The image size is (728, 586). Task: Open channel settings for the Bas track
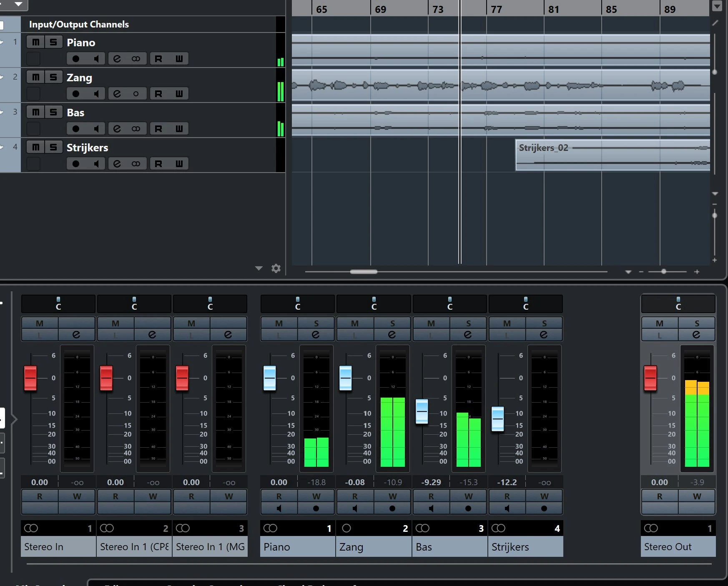tap(117, 129)
